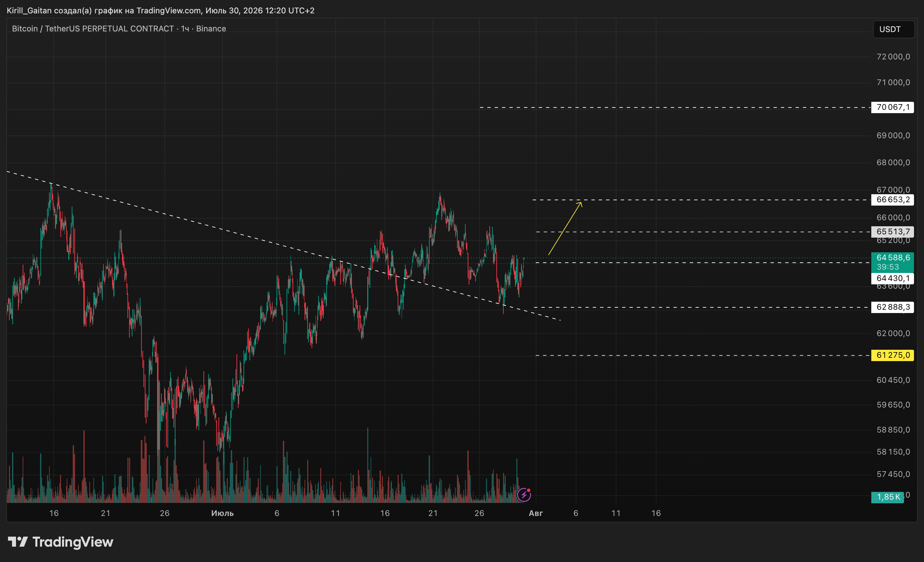Click the Kirill_Gaitan chart author header text
924x562 pixels.
point(160,10)
